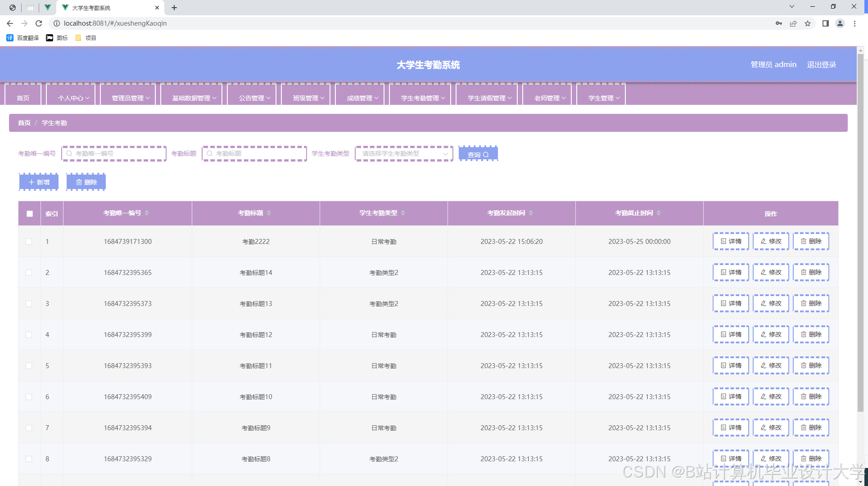This screenshot has height=486, width=868.
Task: Open browser side panel icon
Action: [825, 23]
